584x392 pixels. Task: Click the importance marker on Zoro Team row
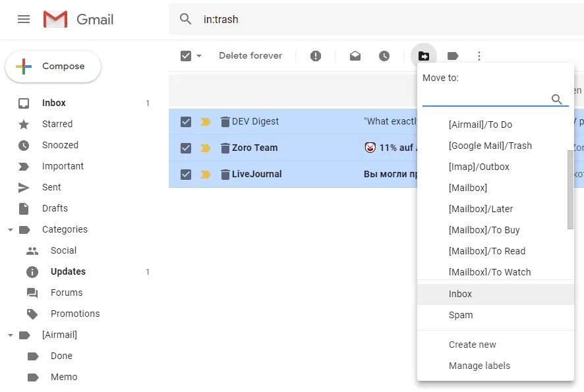click(206, 148)
